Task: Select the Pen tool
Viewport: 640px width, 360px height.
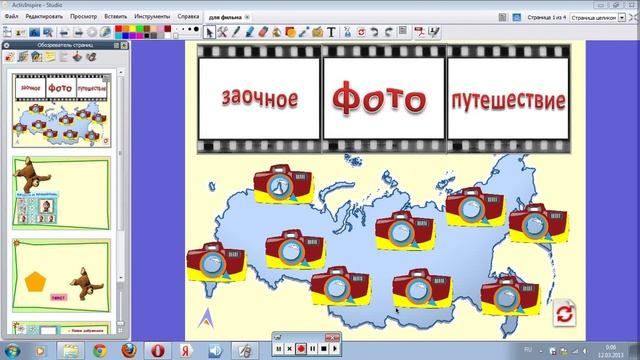Action: (236, 32)
